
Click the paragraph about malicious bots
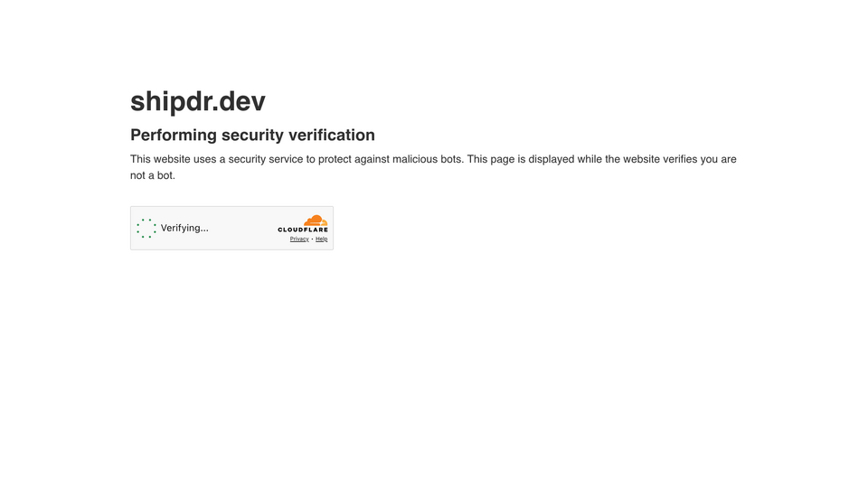tap(433, 167)
